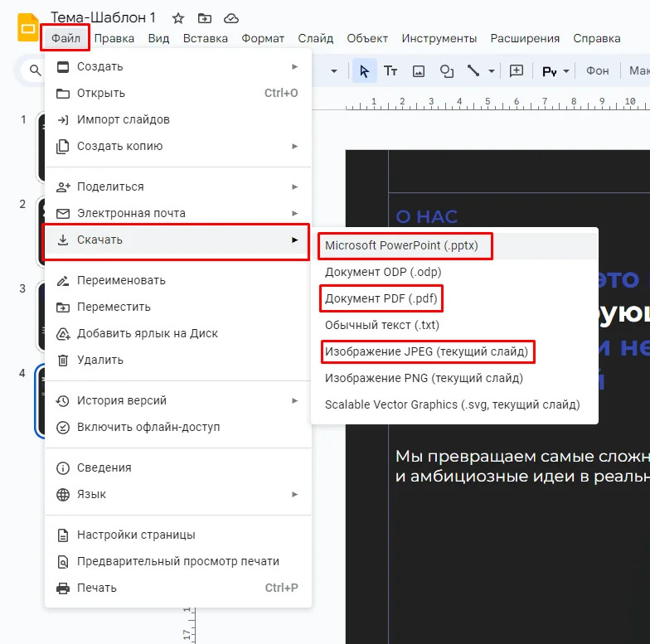The image size is (650, 644).
Task: Click the Фон background button
Action: pyautogui.click(x=597, y=71)
